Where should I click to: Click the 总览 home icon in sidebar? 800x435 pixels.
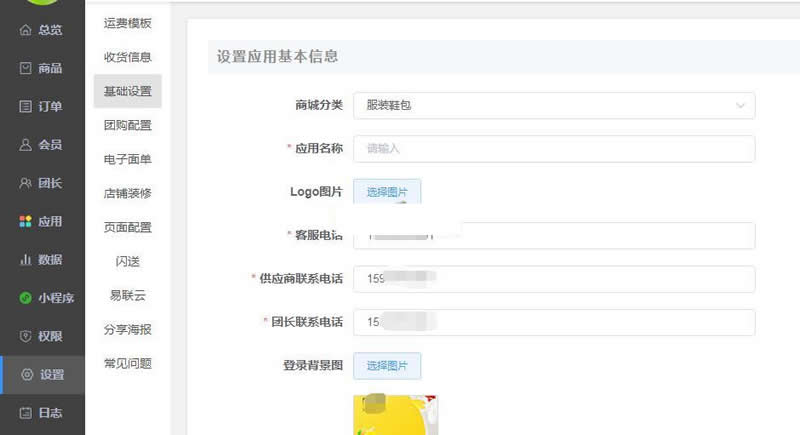tap(26, 30)
